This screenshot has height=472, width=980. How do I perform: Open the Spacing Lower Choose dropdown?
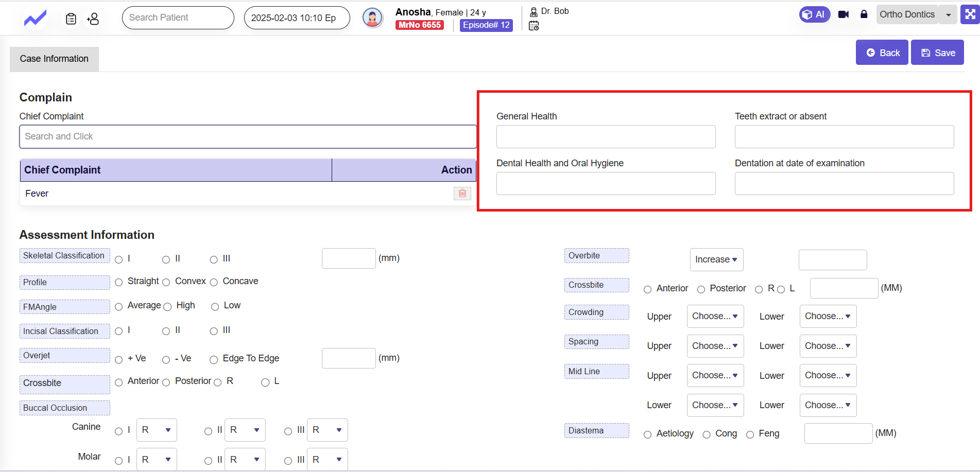[828, 346]
